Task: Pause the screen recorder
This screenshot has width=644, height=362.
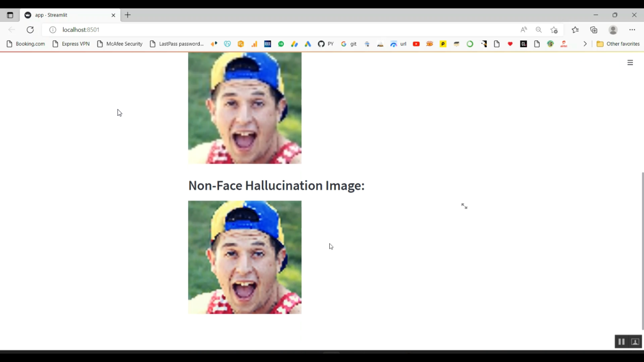Action: 621,341
